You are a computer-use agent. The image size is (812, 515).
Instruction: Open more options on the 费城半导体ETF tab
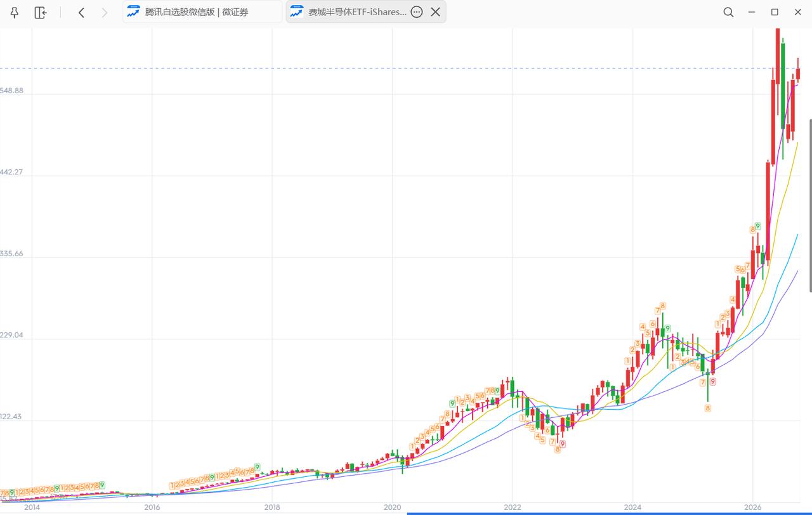[417, 12]
